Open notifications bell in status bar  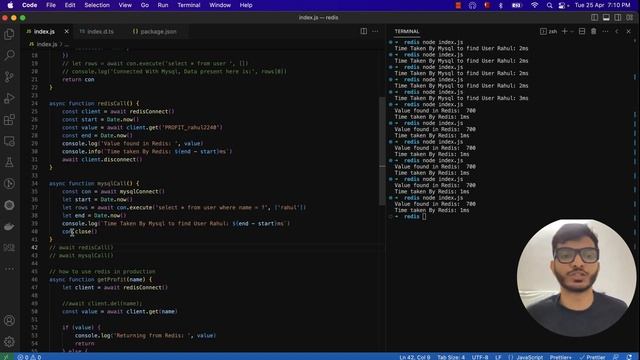click(x=629, y=357)
